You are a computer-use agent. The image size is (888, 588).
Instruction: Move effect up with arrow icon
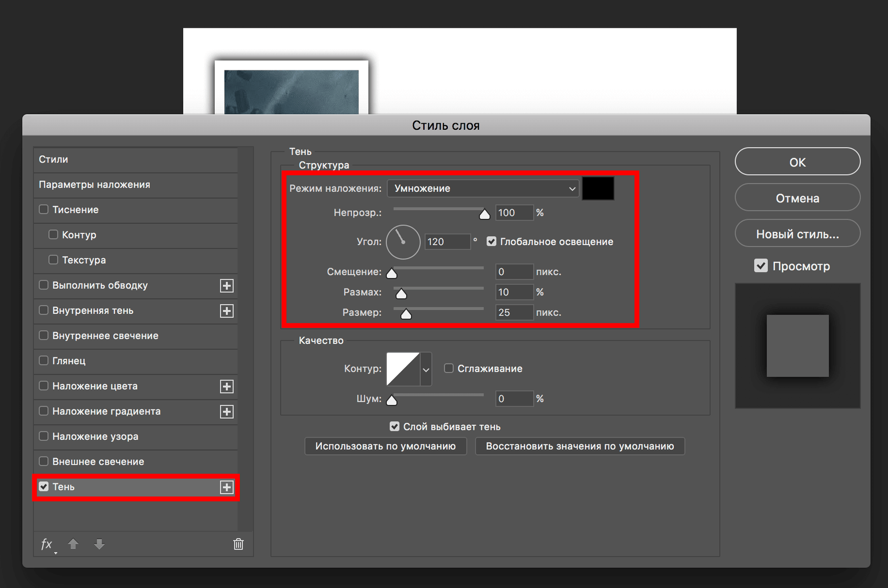(x=73, y=544)
